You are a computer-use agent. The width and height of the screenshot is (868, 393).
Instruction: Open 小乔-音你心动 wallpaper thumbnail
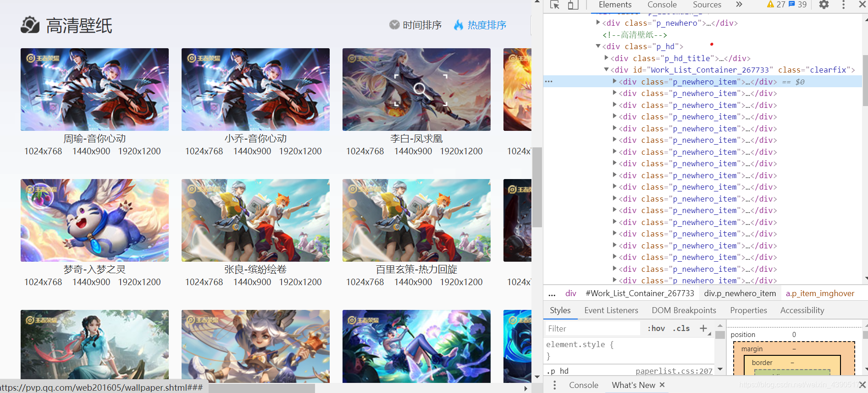coord(255,90)
